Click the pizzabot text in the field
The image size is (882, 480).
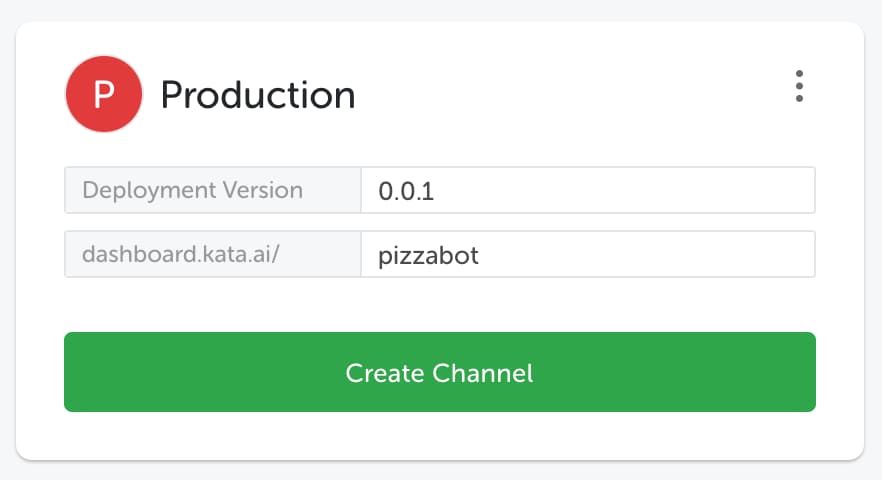click(428, 256)
